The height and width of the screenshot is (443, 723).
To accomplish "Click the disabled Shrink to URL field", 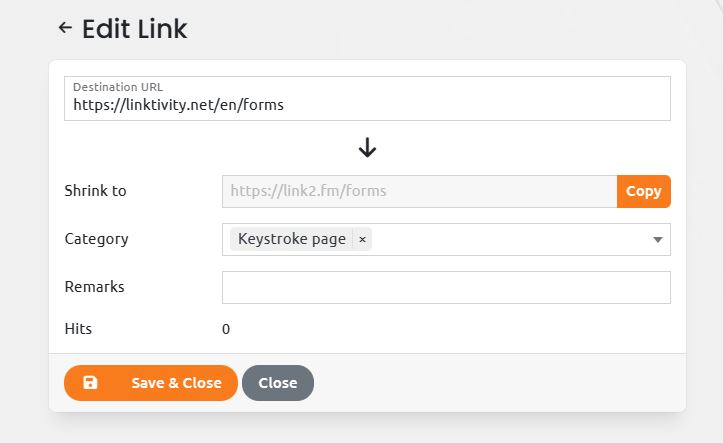I will click(x=419, y=191).
